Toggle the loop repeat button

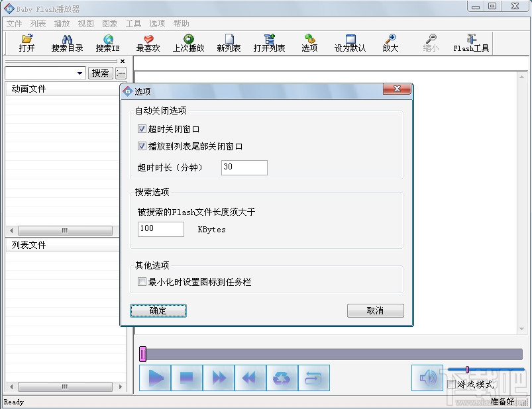[x=314, y=378]
